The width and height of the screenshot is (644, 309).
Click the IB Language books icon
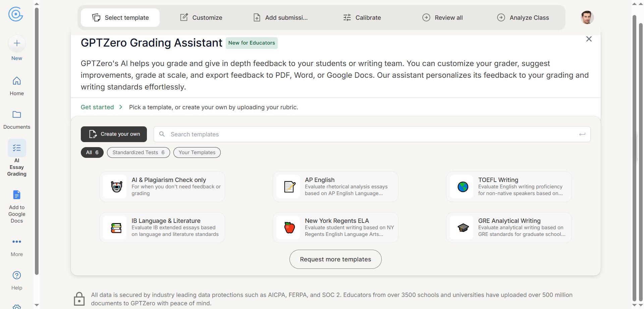[116, 228]
